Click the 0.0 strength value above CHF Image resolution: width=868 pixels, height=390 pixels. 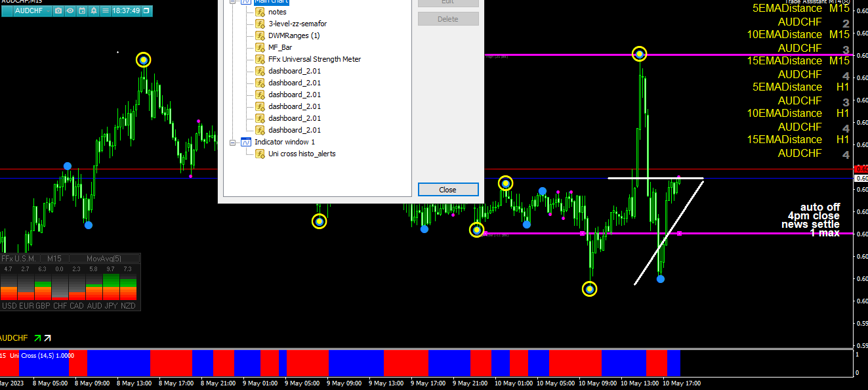click(60, 269)
